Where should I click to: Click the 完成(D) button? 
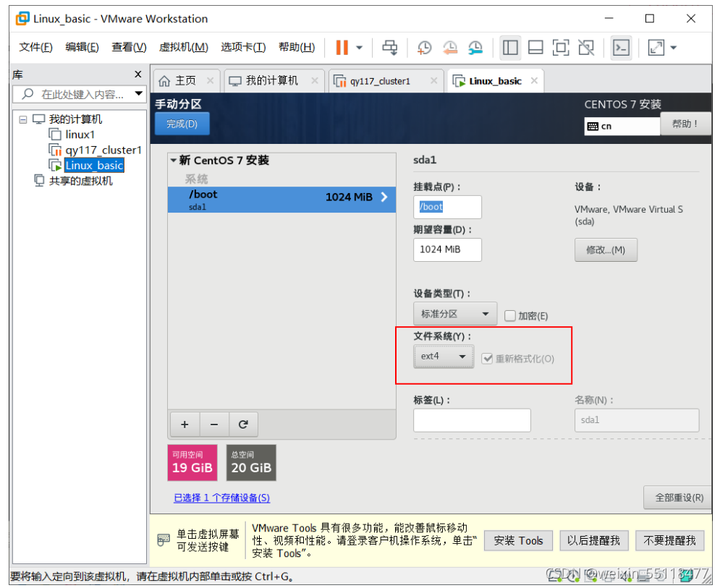(x=182, y=124)
